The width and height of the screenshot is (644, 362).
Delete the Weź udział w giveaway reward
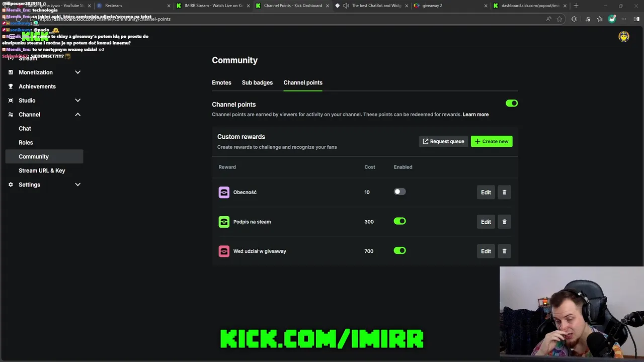[505, 251]
